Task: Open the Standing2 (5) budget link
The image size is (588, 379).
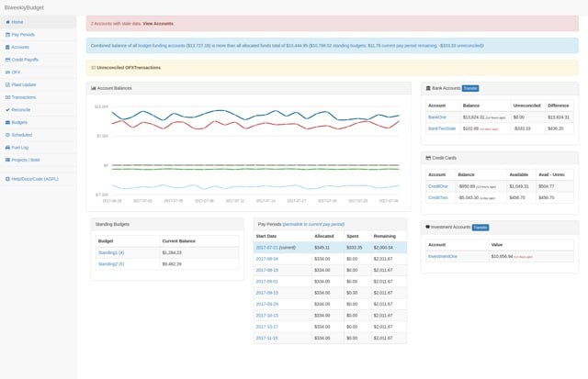Action: click(111, 264)
